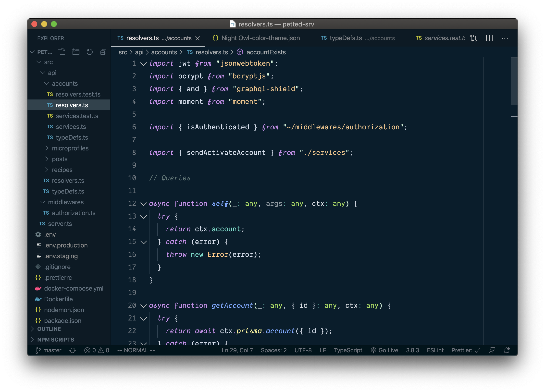Collapse all folders in Explorer
The height and width of the screenshot is (392, 545).
pos(103,52)
